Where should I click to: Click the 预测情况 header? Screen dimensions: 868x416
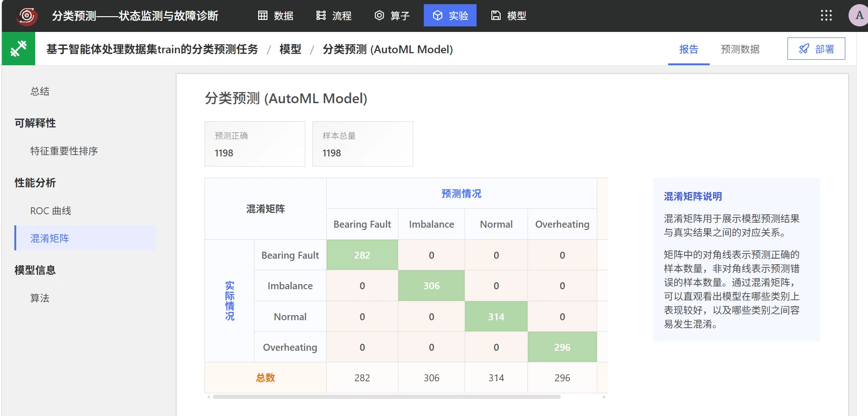(461, 193)
